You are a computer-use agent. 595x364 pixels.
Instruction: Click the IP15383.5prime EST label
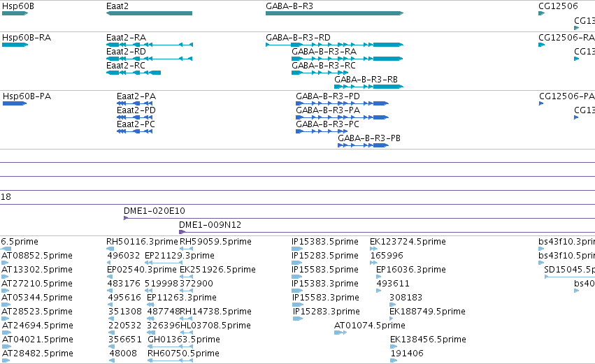coord(325,242)
